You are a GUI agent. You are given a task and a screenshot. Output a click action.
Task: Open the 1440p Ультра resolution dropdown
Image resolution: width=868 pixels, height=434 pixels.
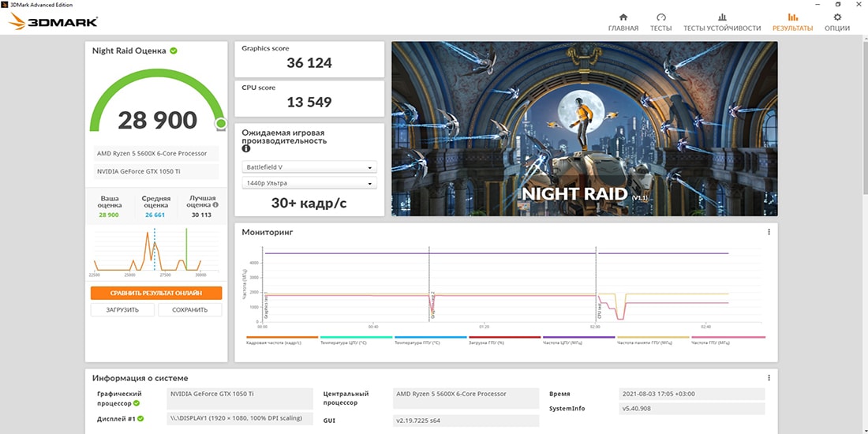coord(309,183)
